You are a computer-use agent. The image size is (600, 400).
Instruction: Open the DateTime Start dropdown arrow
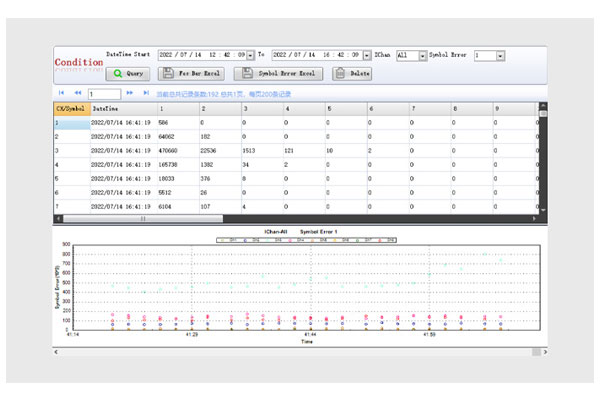(x=250, y=56)
